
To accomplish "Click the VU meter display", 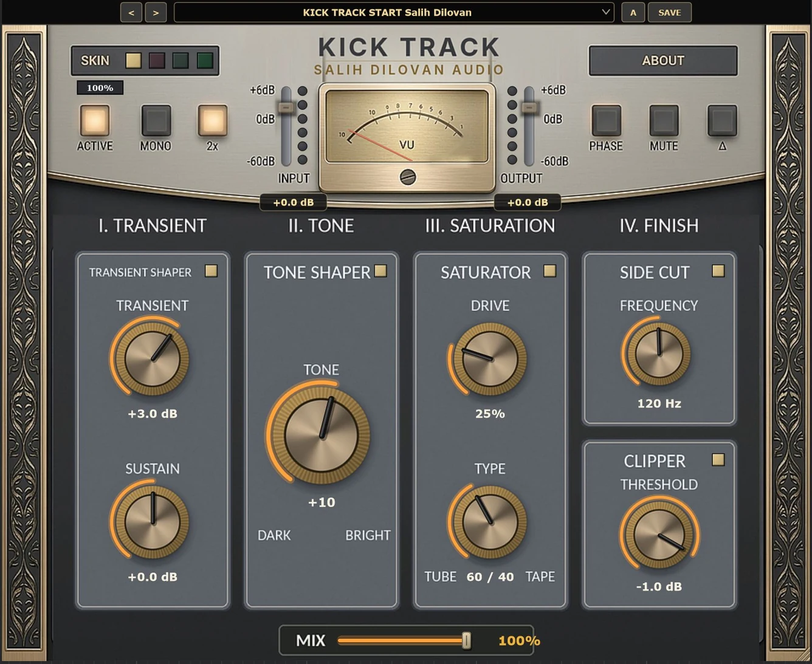I will (x=407, y=126).
